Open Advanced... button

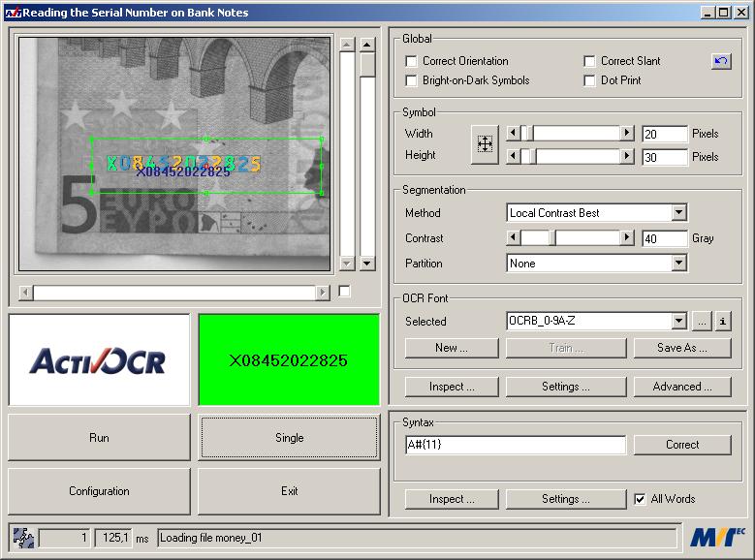(682, 387)
